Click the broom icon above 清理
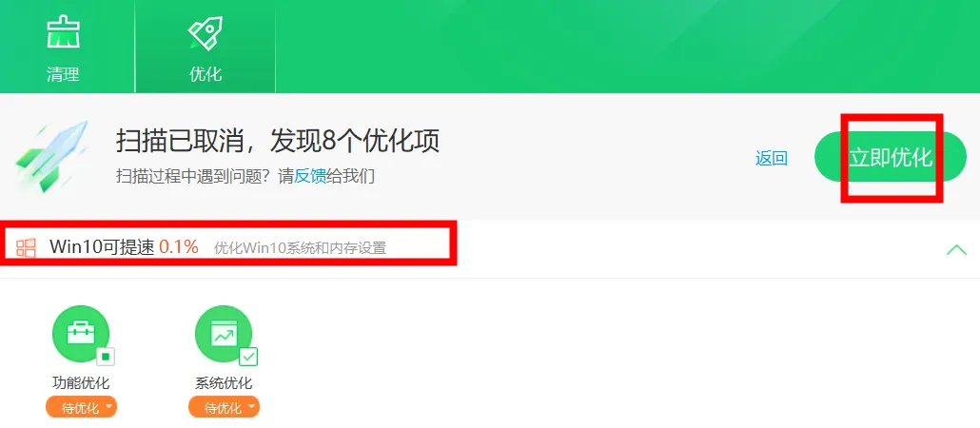The height and width of the screenshot is (428, 980). pyautogui.click(x=63, y=33)
